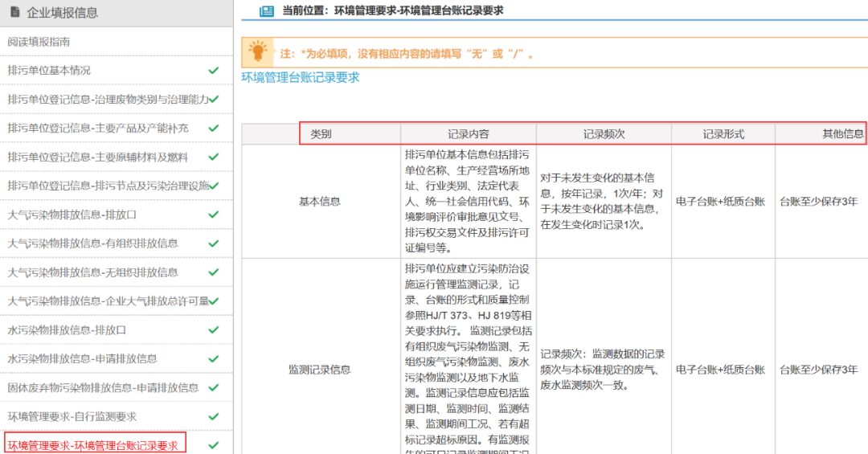
Task: Click green checkmark next to 大气污染物排放信息-排放口
Action: [x=213, y=215]
